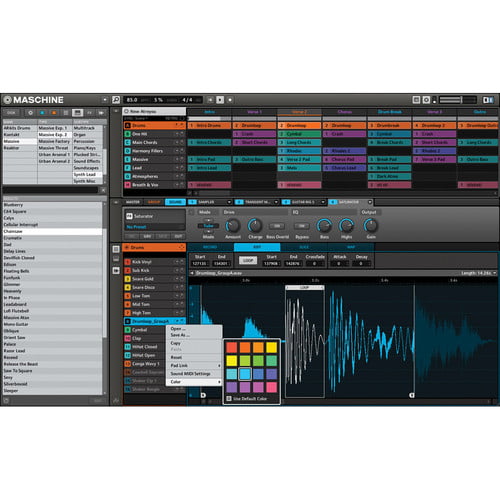Image resolution: width=500 pixels, height=500 pixels.
Task: Click the record button in transport
Action: 230,99
